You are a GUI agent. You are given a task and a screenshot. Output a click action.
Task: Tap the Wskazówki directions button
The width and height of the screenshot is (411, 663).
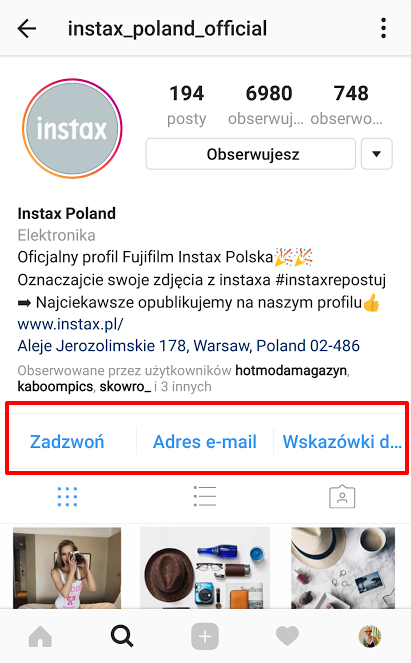point(342,442)
